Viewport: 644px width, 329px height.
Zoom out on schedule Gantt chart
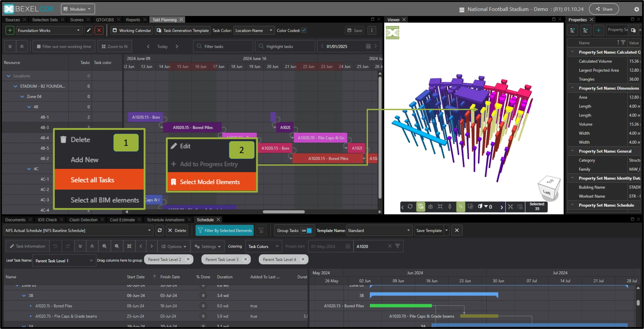click(x=117, y=246)
